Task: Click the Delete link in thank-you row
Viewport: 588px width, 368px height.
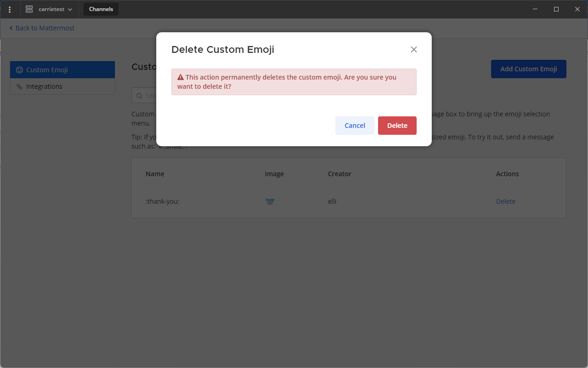Action: click(x=505, y=201)
